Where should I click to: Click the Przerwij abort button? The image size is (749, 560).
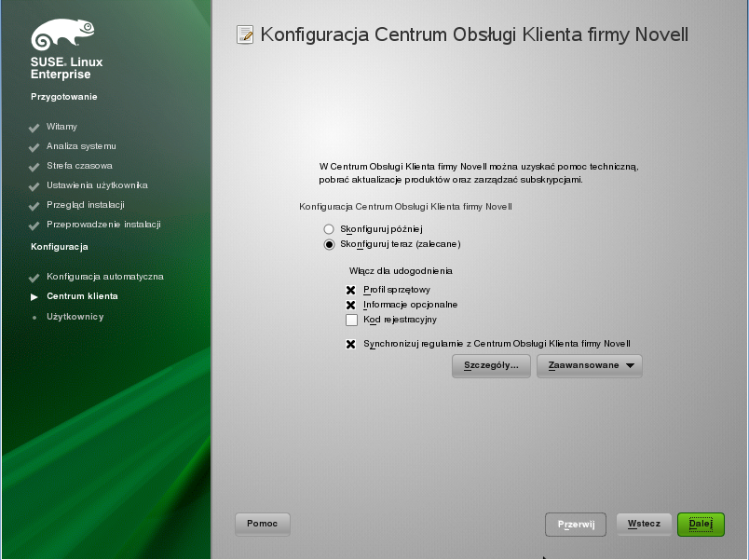576,525
